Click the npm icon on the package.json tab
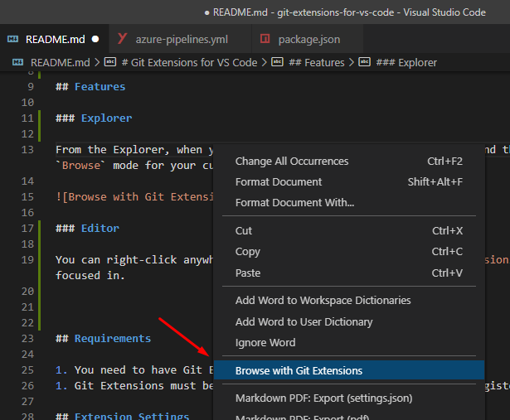This screenshot has height=420, width=510. coord(265,39)
